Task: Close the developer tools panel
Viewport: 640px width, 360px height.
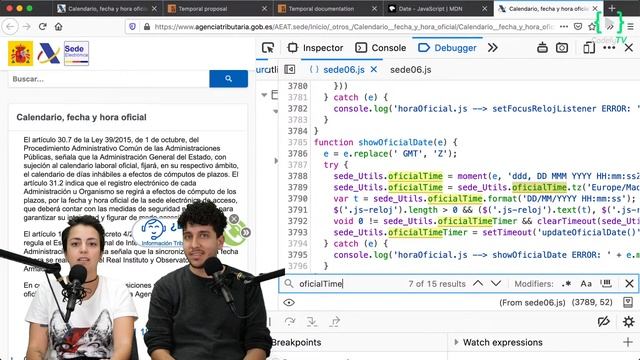Action: pos(629,48)
